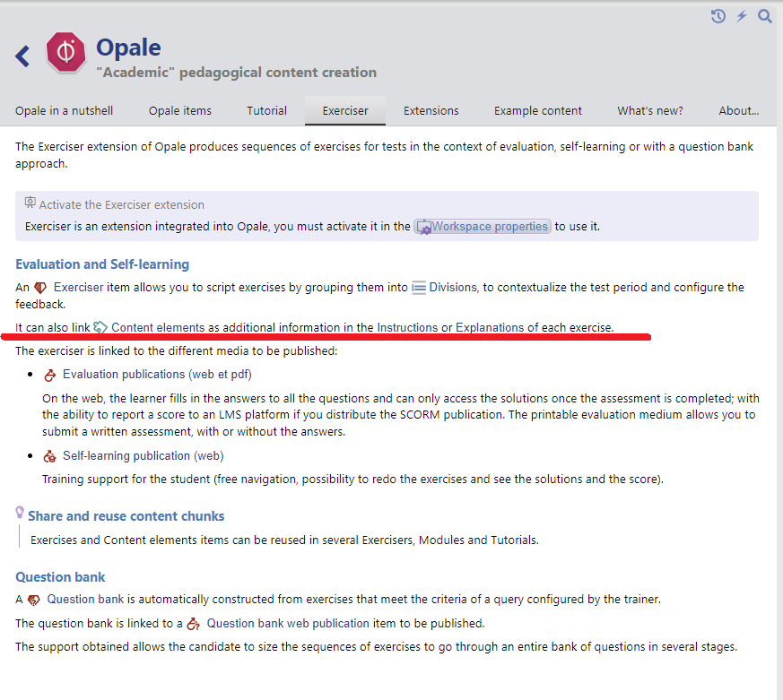The width and height of the screenshot is (783, 700).
Task: Open the Tutorial tab
Action: pos(266,111)
